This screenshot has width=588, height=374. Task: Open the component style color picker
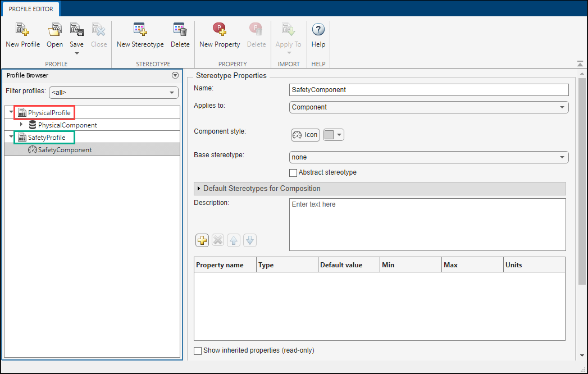pos(339,135)
